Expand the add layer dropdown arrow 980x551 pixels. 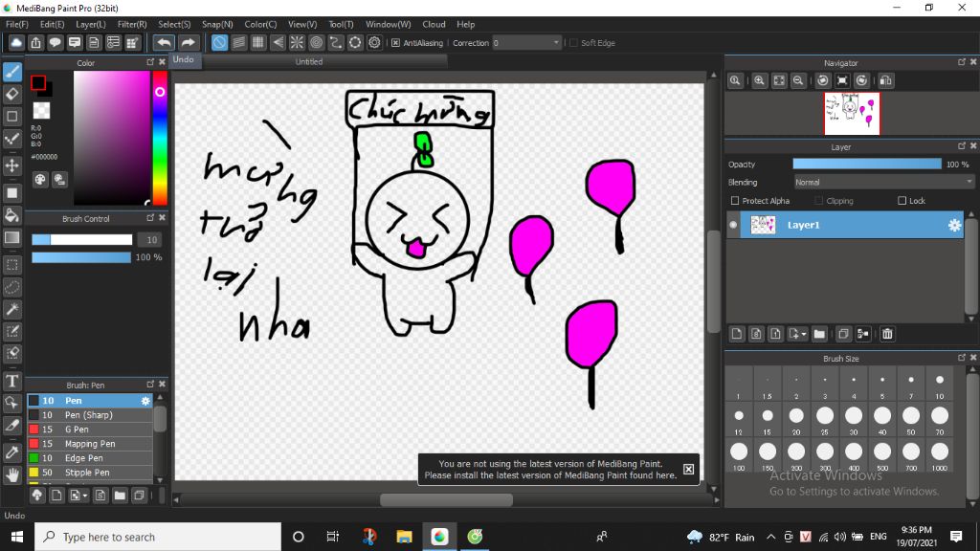(803, 334)
